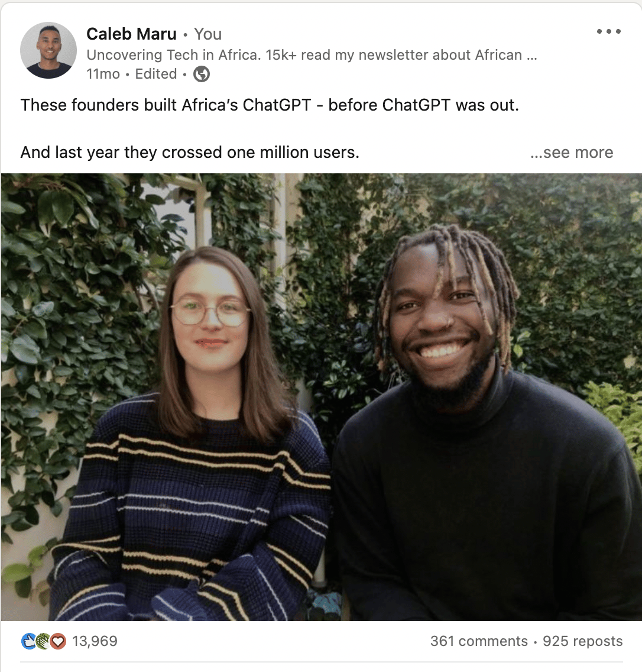This screenshot has width=642, height=672.
Task: View the 925 reposts link
Action: click(x=582, y=641)
